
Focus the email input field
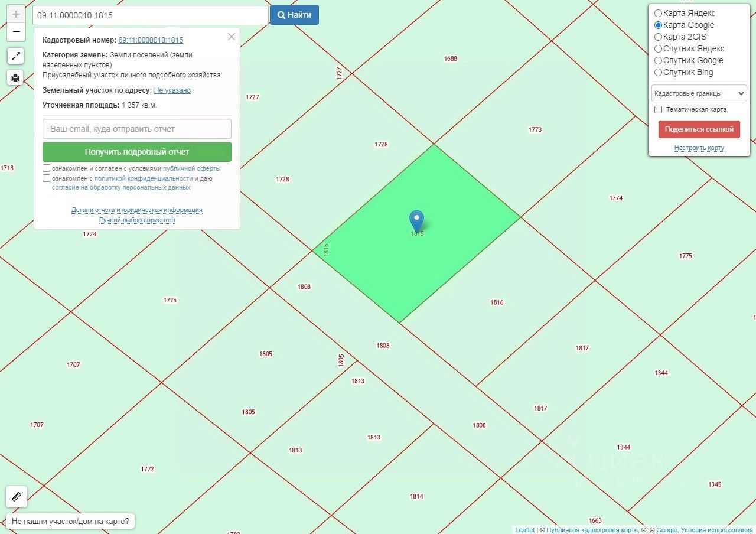137,129
